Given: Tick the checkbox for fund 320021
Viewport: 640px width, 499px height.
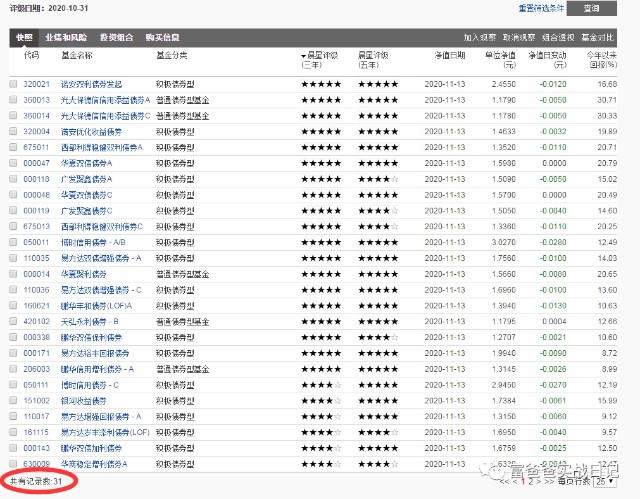Looking at the screenshot, I should 13,85.
